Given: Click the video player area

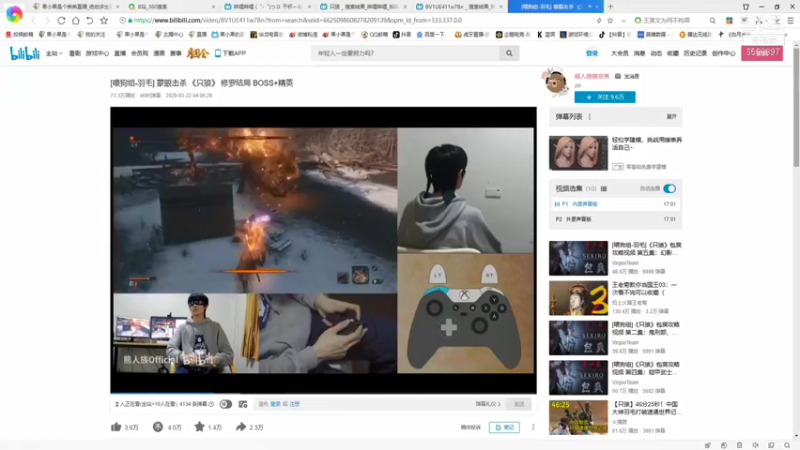Looking at the screenshot, I should [x=323, y=250].
